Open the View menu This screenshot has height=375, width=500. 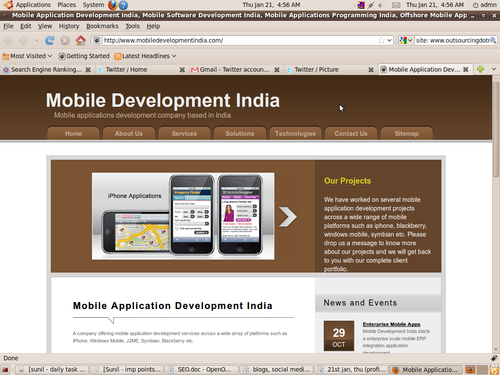click(x=45, y=26)
